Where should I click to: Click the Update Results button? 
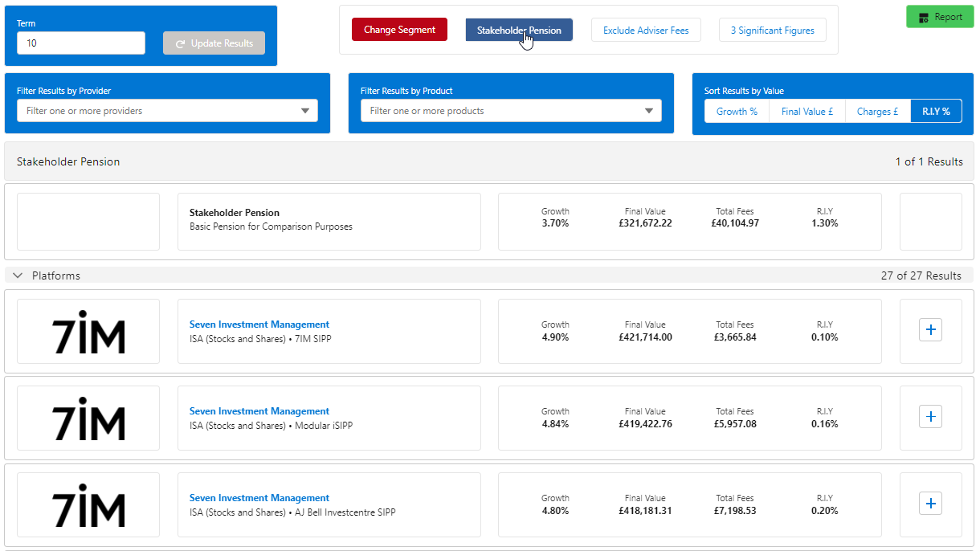tap(214, 43)
